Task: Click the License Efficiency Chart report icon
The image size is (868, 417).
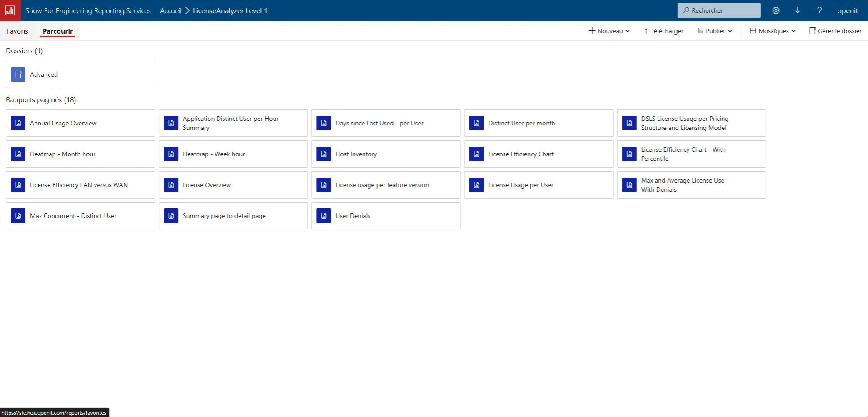Action: [476, 154]
